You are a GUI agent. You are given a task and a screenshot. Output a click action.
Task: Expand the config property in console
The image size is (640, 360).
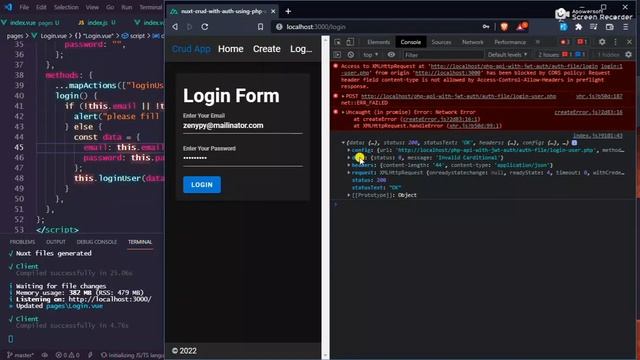click(349, 150)
